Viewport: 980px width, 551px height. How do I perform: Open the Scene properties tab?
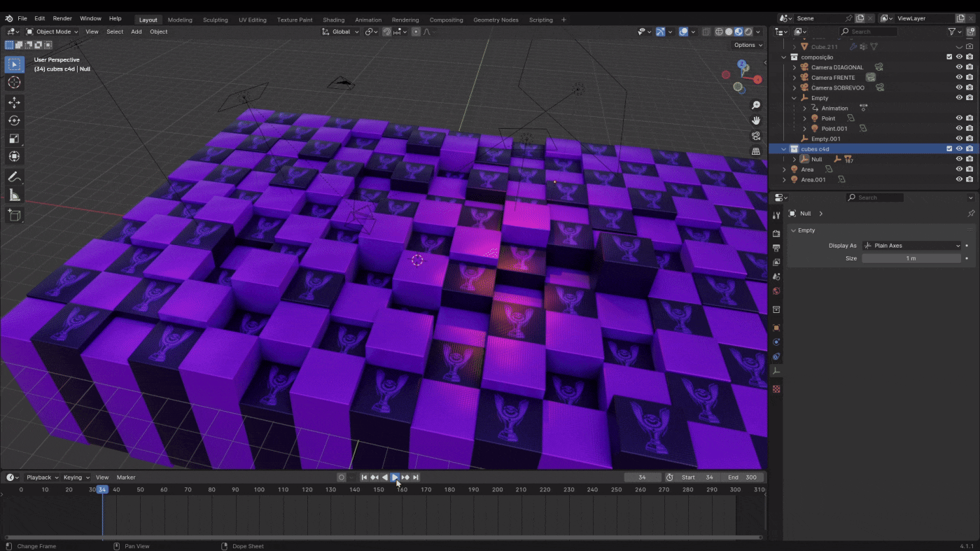[x=776, y=277]
